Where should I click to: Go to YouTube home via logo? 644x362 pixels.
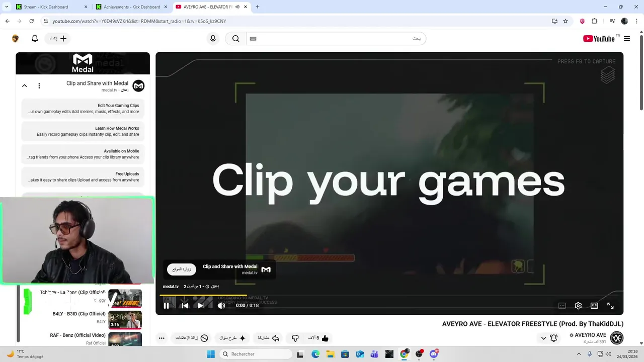pos(599,39)
